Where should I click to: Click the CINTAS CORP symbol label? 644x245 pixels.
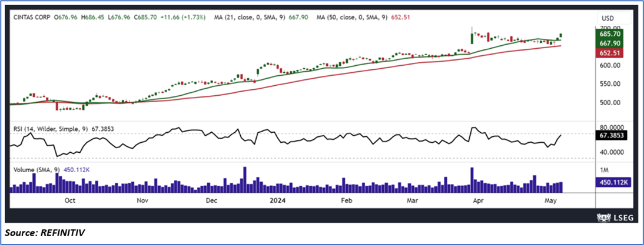[x=31, y=18]
